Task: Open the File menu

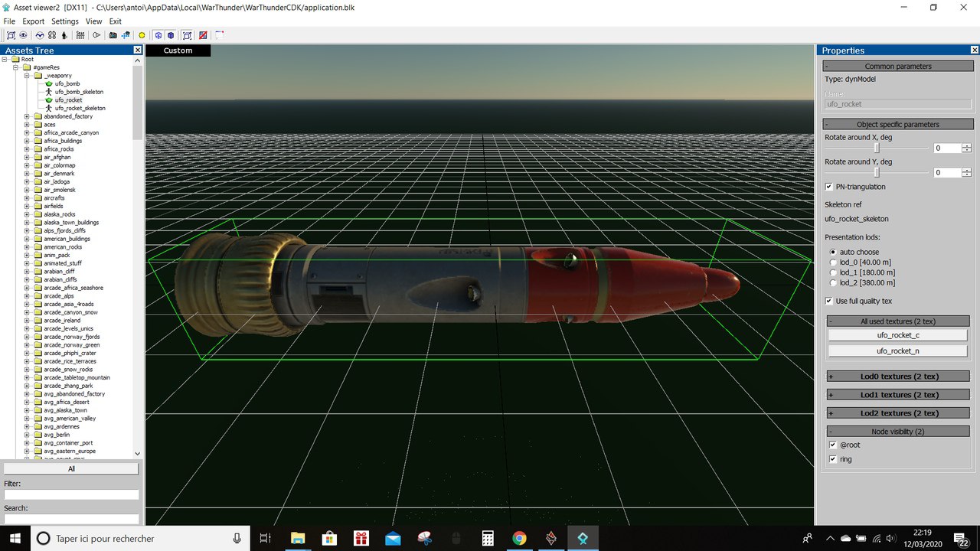Action: [x=9, y=21]
